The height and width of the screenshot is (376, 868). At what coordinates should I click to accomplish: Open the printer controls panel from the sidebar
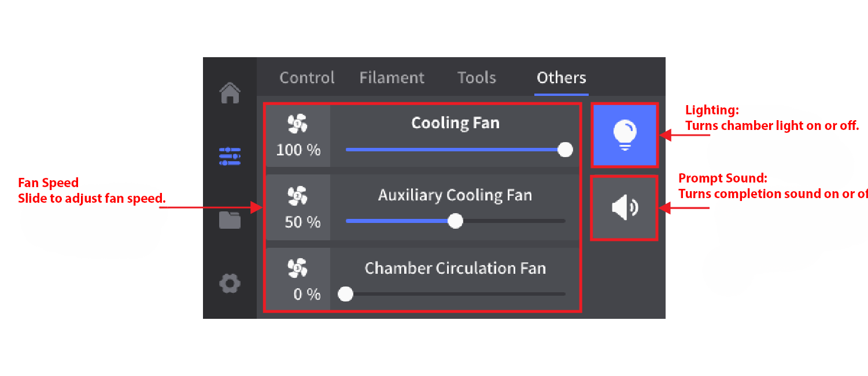point(230,157)
